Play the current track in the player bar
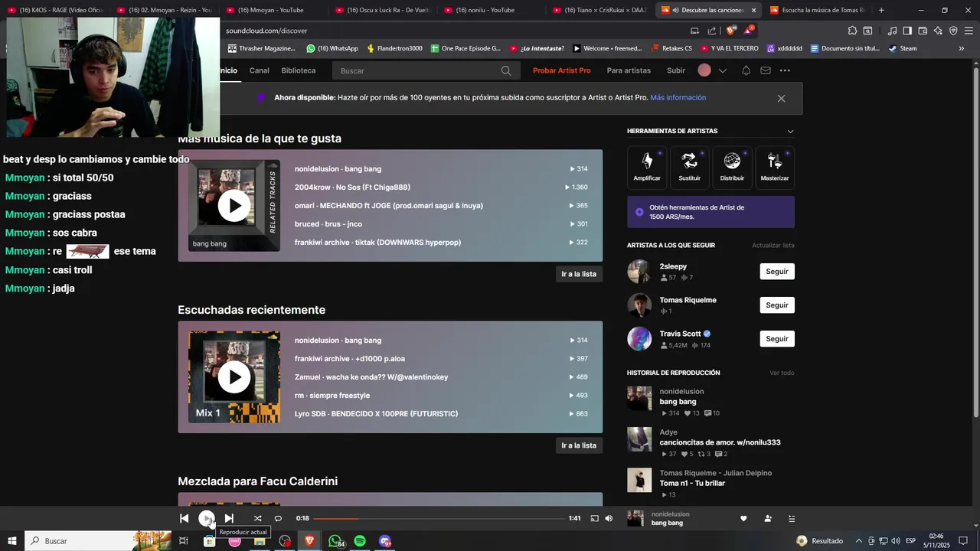The image size is (980, 551). [207, 518]
